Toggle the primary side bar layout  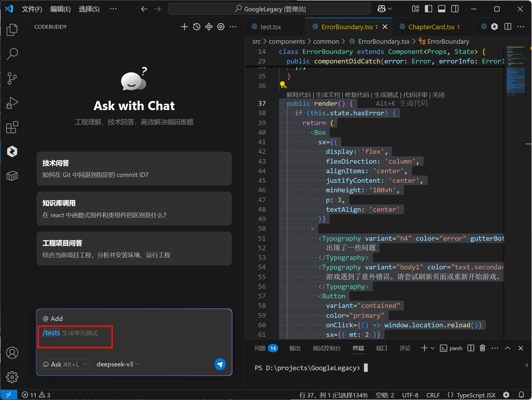pyautogui.click(x=428, y=9)
